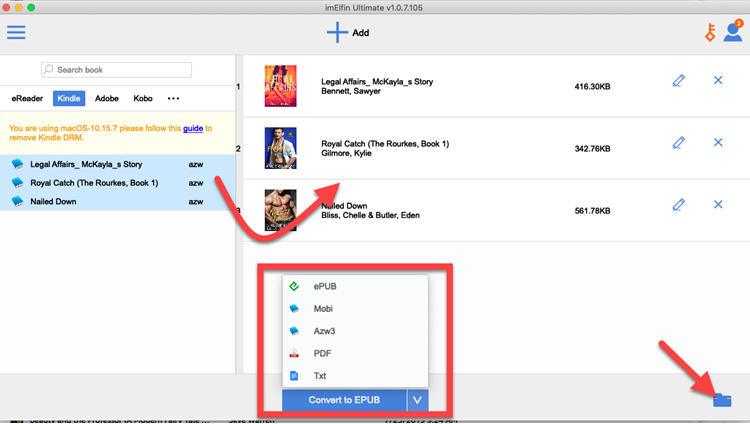Select Nailed Down in sidebar list
This screenshot has width=750, height=424.
tap(118, 201)
